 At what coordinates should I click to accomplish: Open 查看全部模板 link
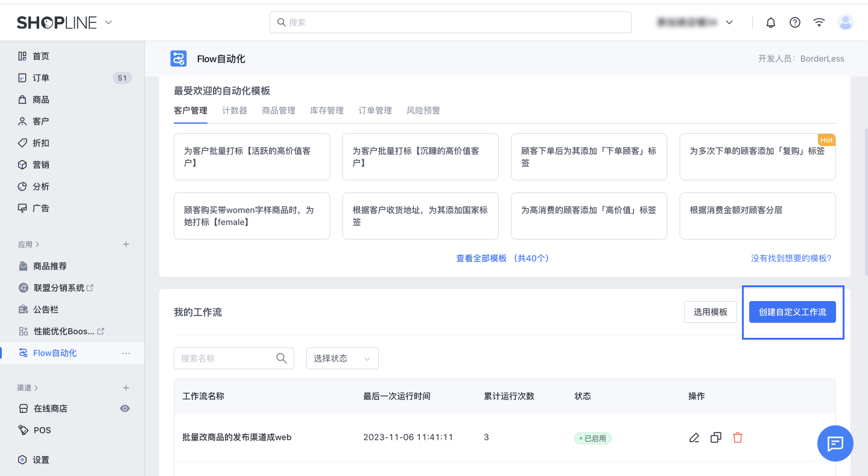click(502, 258)
